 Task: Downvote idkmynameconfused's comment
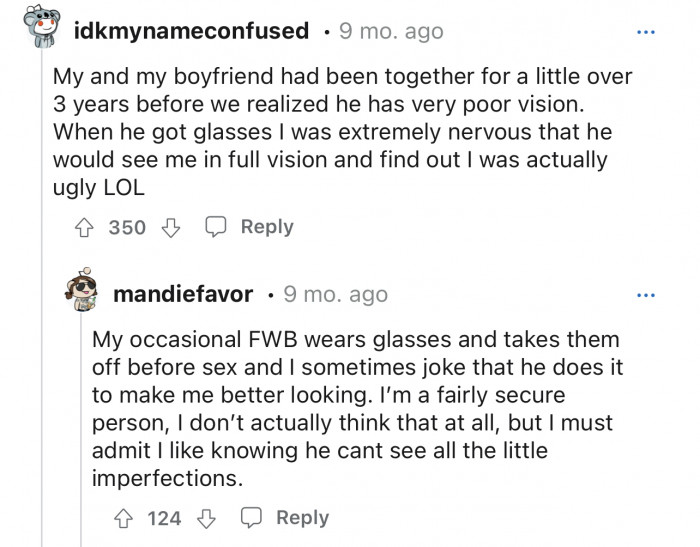(x=171, y=228)
